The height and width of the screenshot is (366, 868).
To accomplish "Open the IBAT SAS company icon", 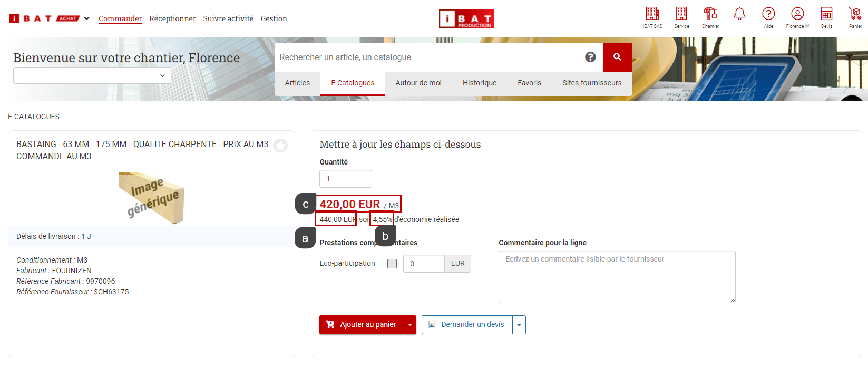I will tap(652, 14).
